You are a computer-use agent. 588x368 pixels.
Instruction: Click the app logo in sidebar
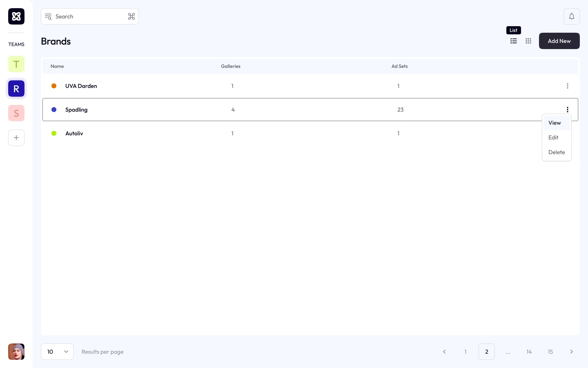[16, 16]
